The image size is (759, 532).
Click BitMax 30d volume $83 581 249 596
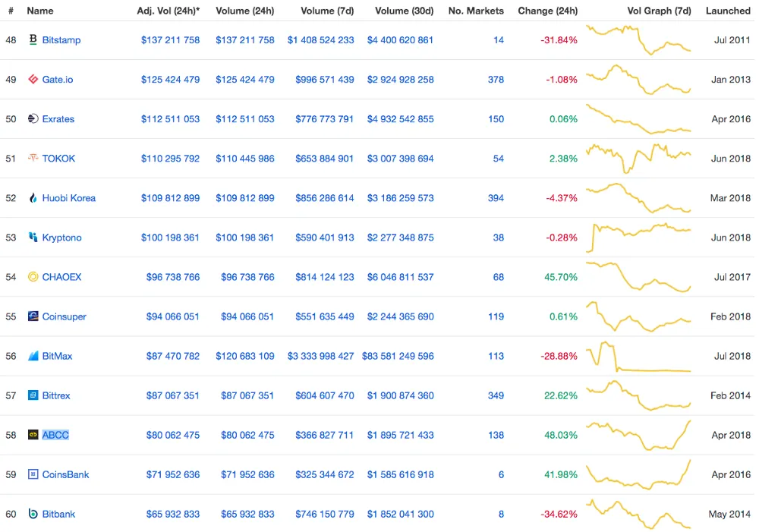click(x=398, y=356)
